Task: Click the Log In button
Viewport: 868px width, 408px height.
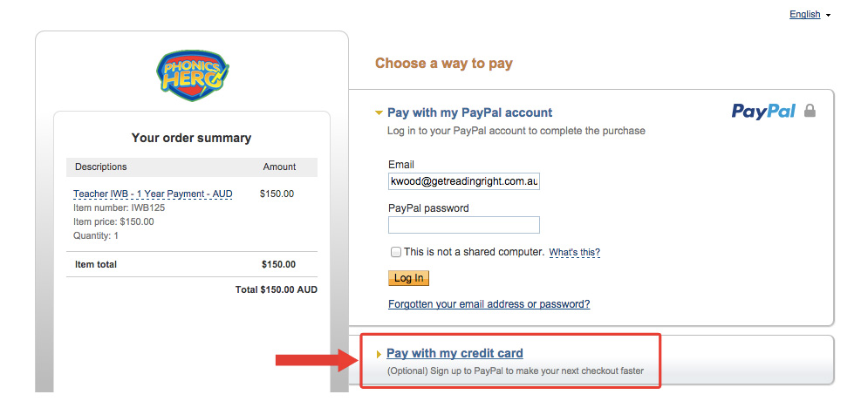Action: pyautogui.click(x=408, y=278)
